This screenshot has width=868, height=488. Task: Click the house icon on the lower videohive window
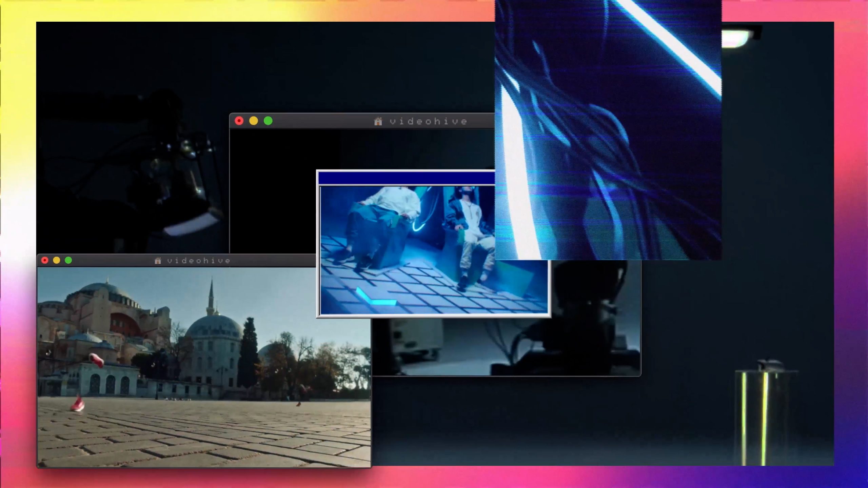tap(157, 261)
